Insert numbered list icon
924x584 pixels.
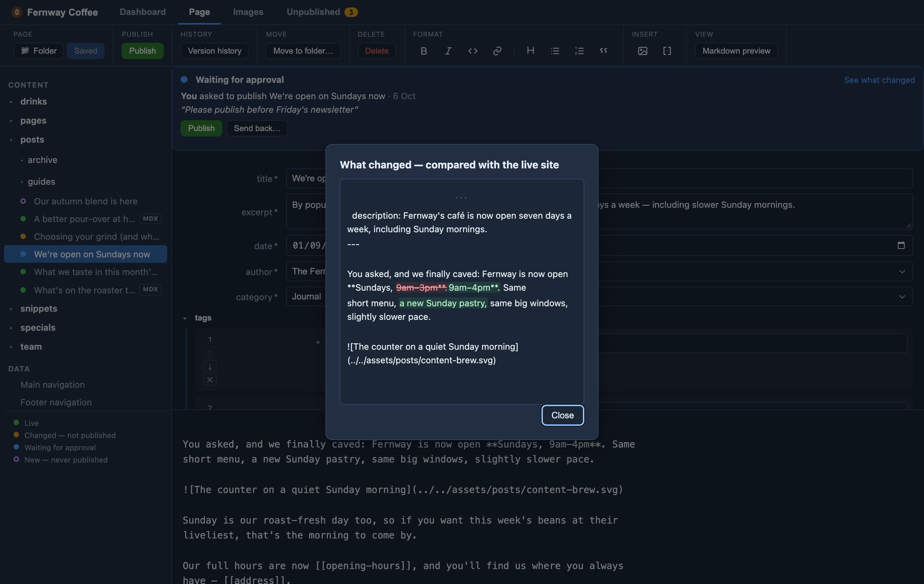tap(579, 51)
